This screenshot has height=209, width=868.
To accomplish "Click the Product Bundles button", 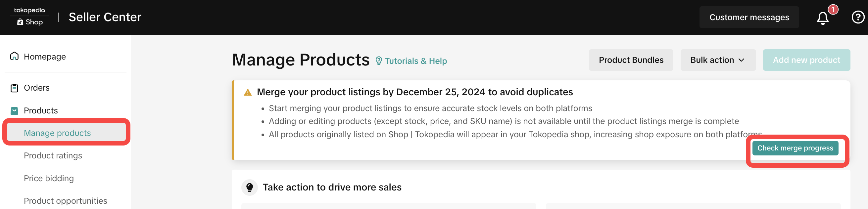I will (631, 60).
